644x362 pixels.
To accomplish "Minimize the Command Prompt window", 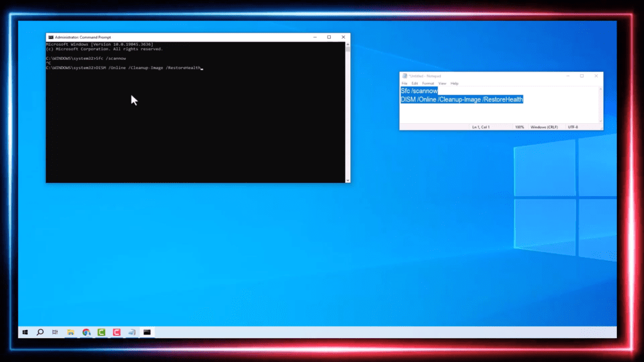I will pos(315,37).
